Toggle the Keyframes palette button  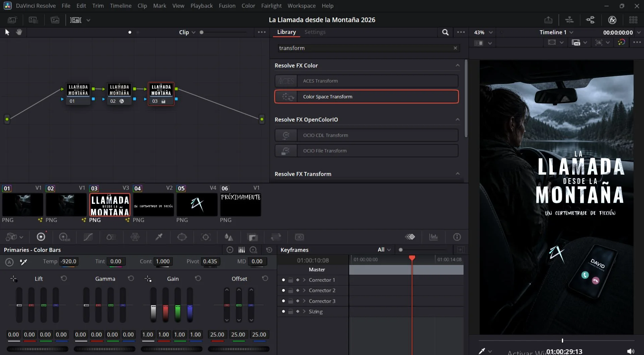[410, 237]
